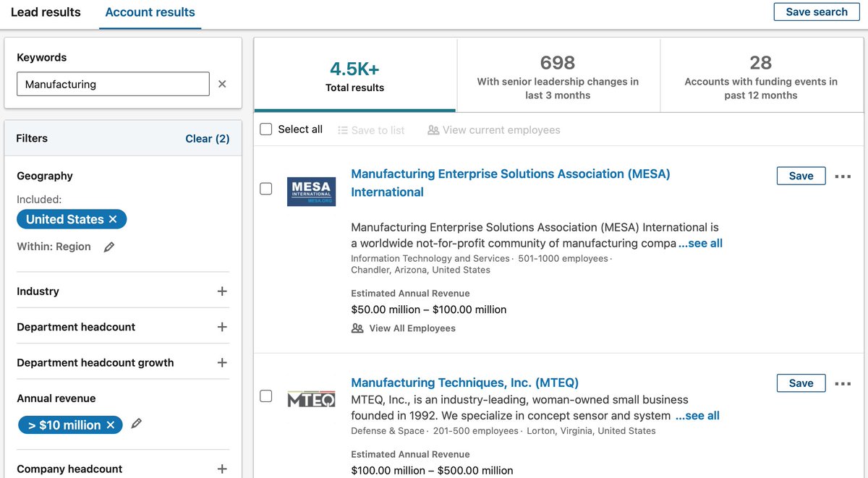Remove the > $10 million revenue filter
Viewport: 868px width, 478px height.
pos(111,425)
